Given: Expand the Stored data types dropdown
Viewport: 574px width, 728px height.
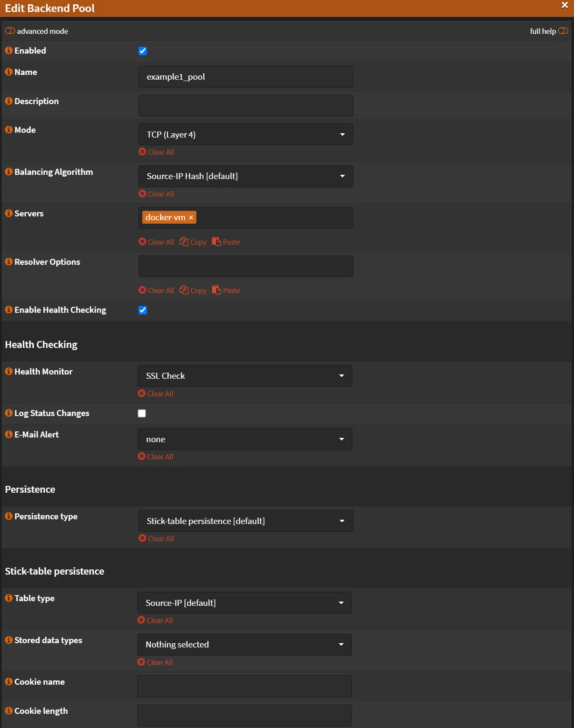Looking at the screenshot, I should click(x=244, y=644).
